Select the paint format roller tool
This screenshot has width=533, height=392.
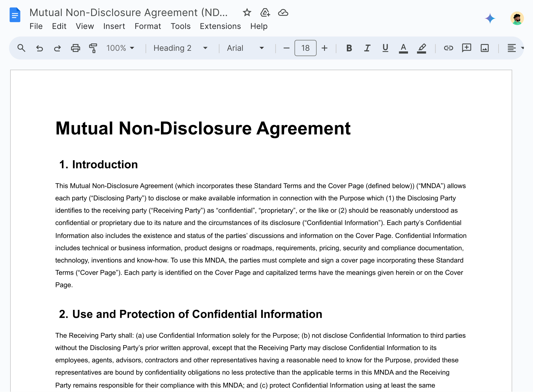click(93, 48)
